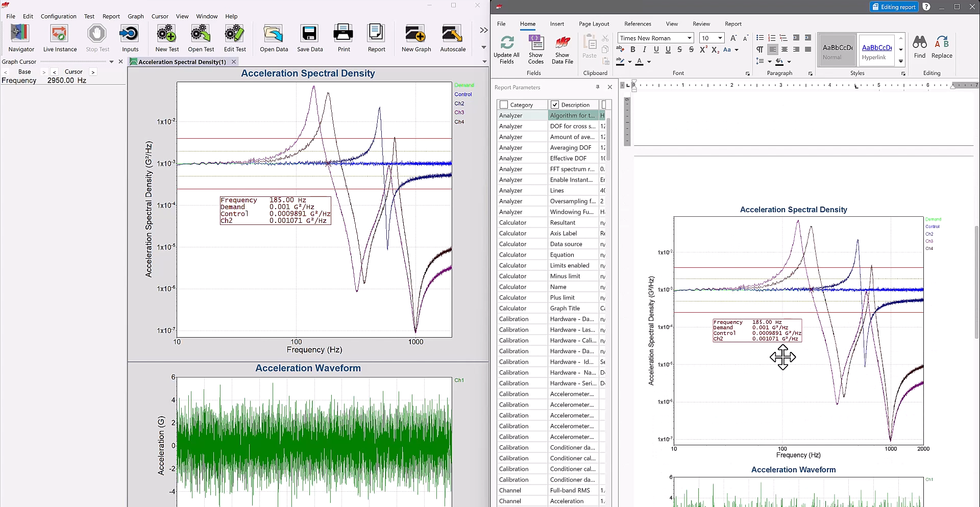Open the Navigator tool

pos(21,38)
